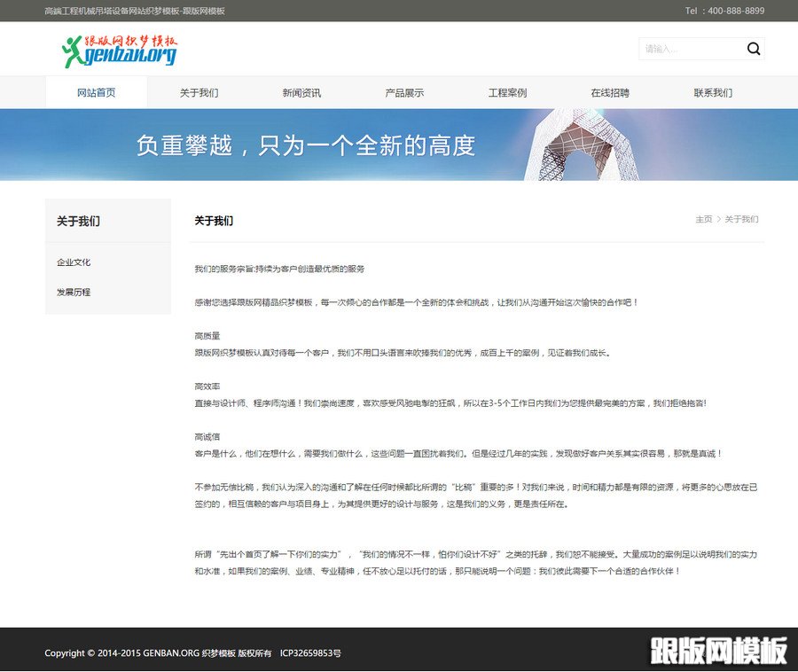Image resolution: width=798 pixels, height=672 pixels.
Task: Open the 新闻资讯 navigation menu
Action: 301,91
